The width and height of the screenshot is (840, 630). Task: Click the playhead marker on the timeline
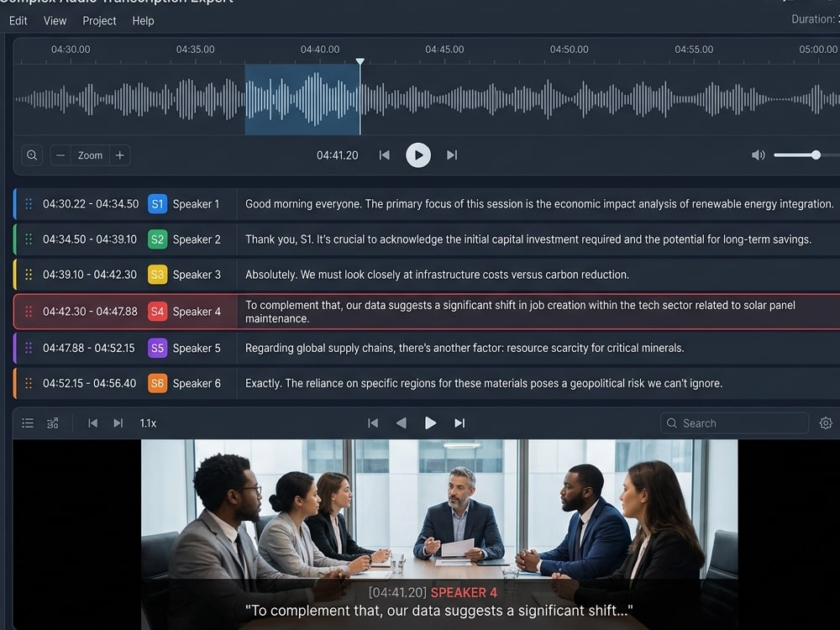[x=360, y=61]
